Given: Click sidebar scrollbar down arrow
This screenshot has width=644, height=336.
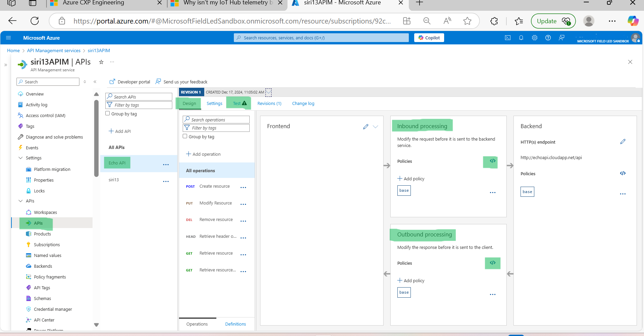Looking at the screenshot, I should tap(96, 325).
